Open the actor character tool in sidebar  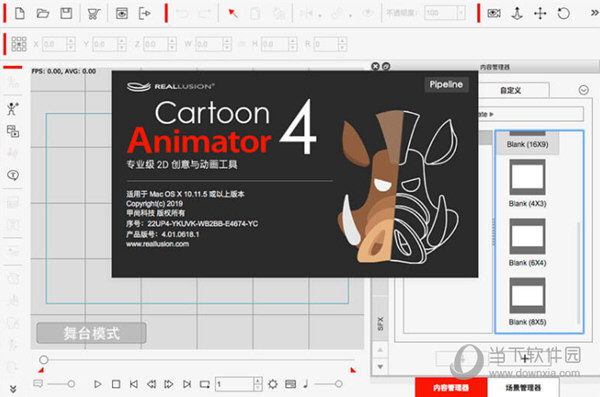pos(13,109)
